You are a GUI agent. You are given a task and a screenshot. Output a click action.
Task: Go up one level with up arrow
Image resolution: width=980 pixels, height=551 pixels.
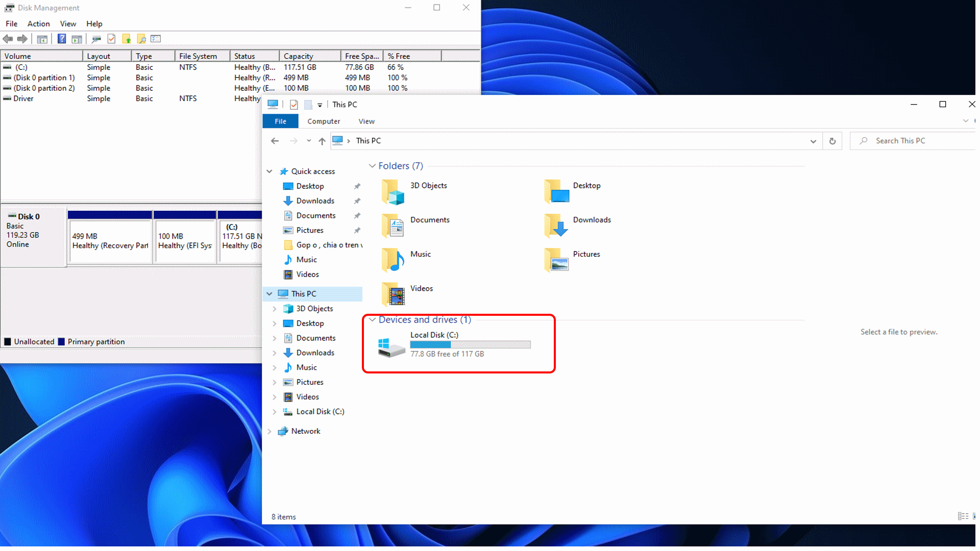click(x=322, y=141)
